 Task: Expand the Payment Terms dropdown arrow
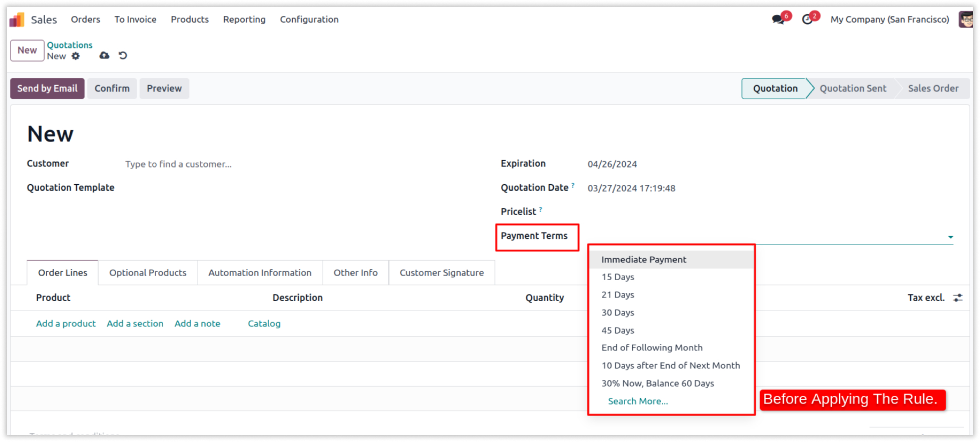point(950,237)
